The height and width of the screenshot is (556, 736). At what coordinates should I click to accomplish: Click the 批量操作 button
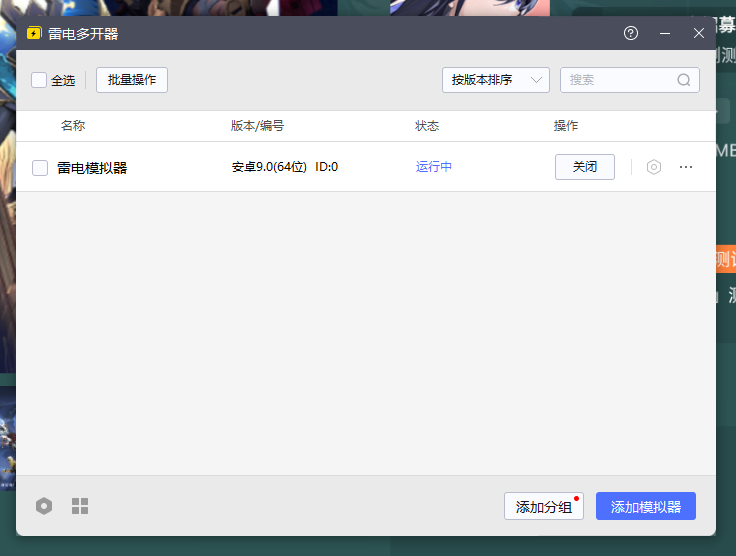click(132, 80)
